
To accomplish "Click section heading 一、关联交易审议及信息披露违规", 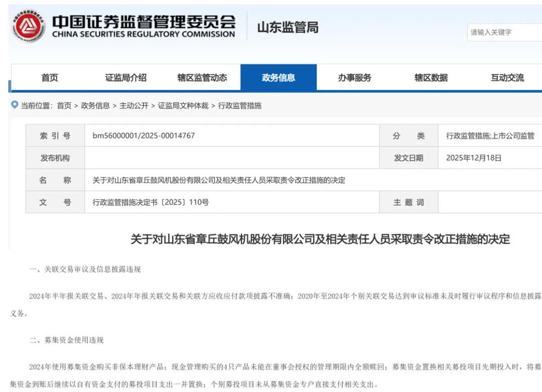I will [x=85, y=269].
